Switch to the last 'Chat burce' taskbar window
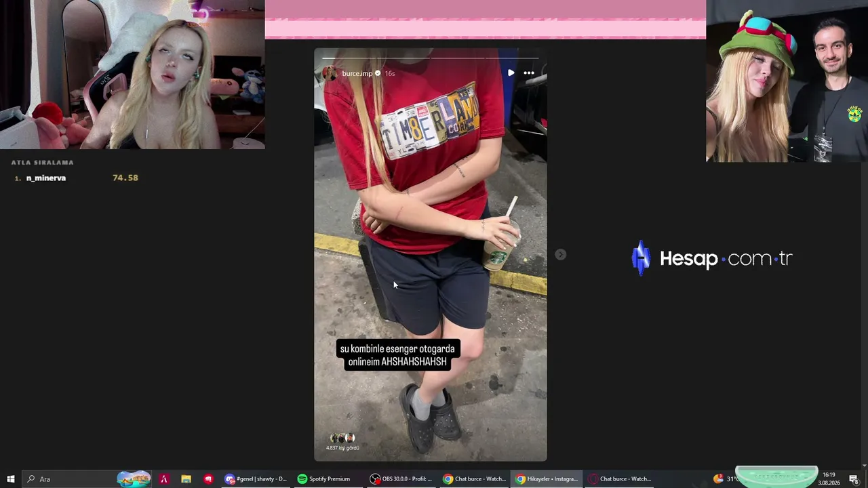 (619, 479)
